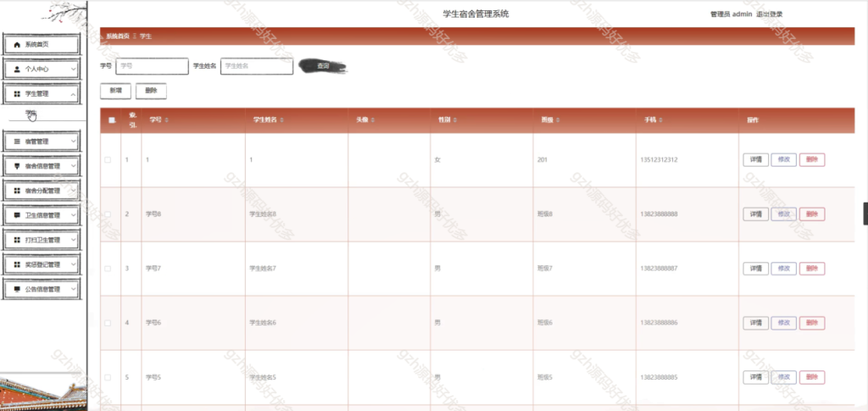This screenshot has height=411, width=868.
Task: Click the list icon beside 宿管管理
Action: pyautogui.click(x=17, y=142)
